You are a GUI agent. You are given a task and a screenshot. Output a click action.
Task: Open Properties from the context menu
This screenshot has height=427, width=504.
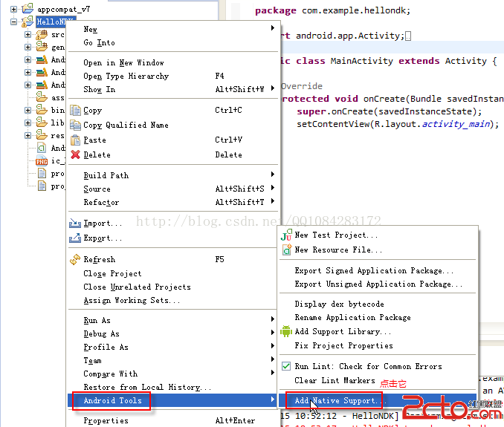(x=106, y=420)
